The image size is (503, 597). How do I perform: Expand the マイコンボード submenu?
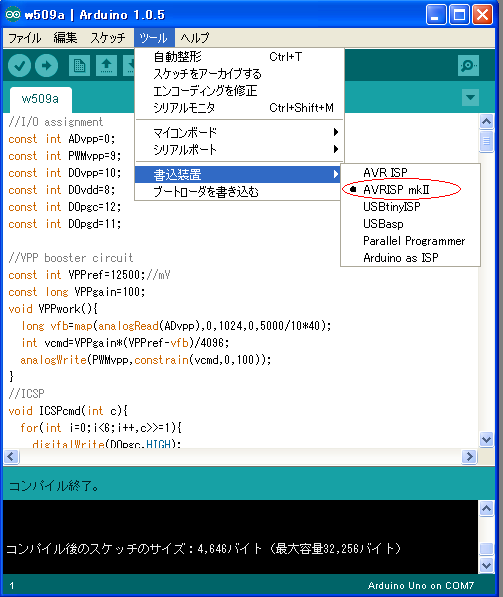[240, 132]
